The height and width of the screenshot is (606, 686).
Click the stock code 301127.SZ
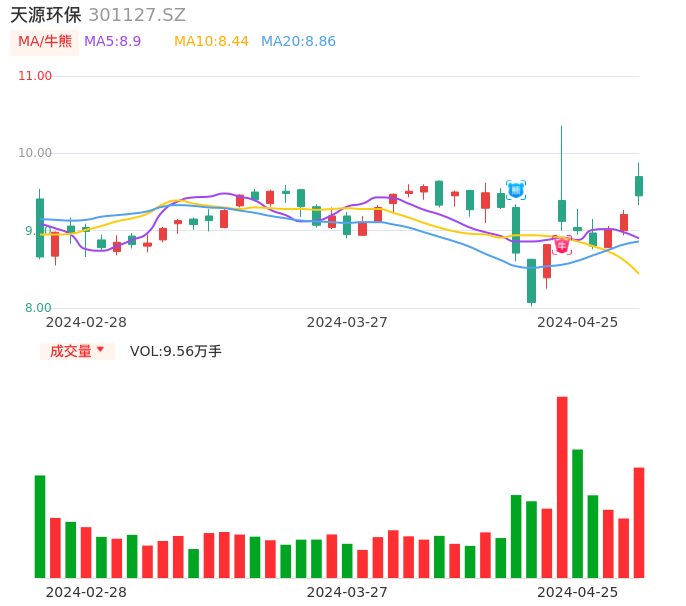click(x=137, y=15)
